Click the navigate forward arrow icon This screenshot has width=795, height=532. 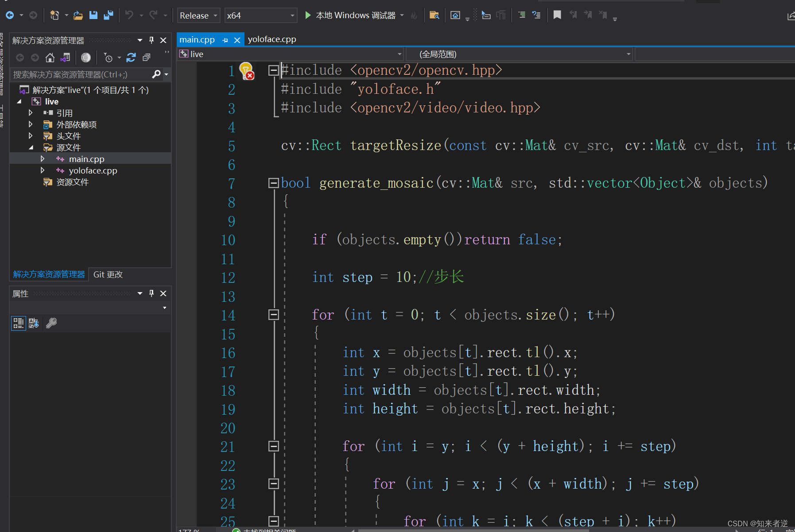coord(33,15)
